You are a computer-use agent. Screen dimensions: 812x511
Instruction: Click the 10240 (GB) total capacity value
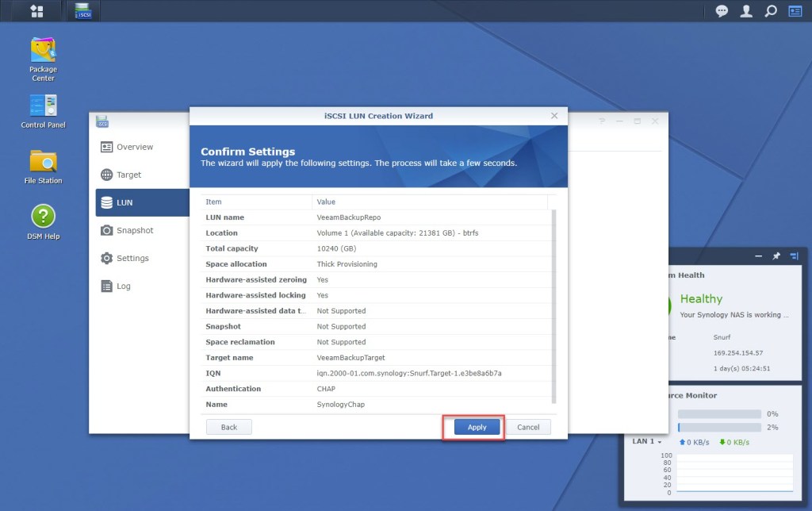click(336, 248)
